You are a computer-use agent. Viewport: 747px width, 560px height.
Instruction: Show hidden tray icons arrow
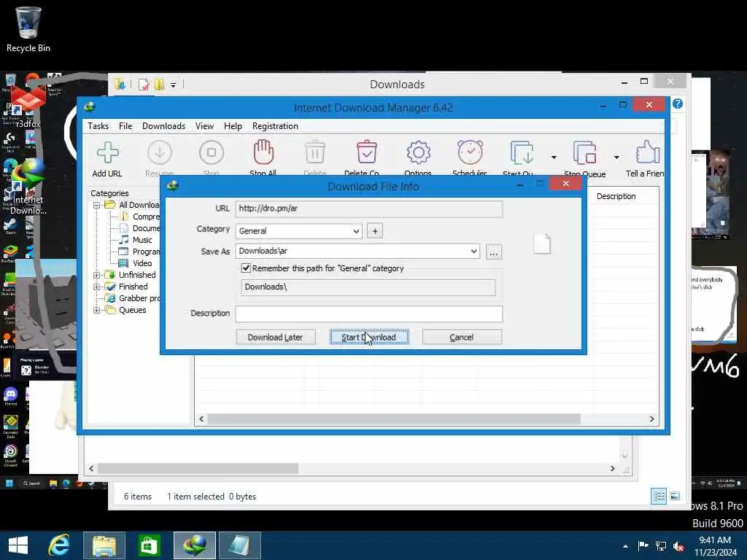click(x=625, y=546)
